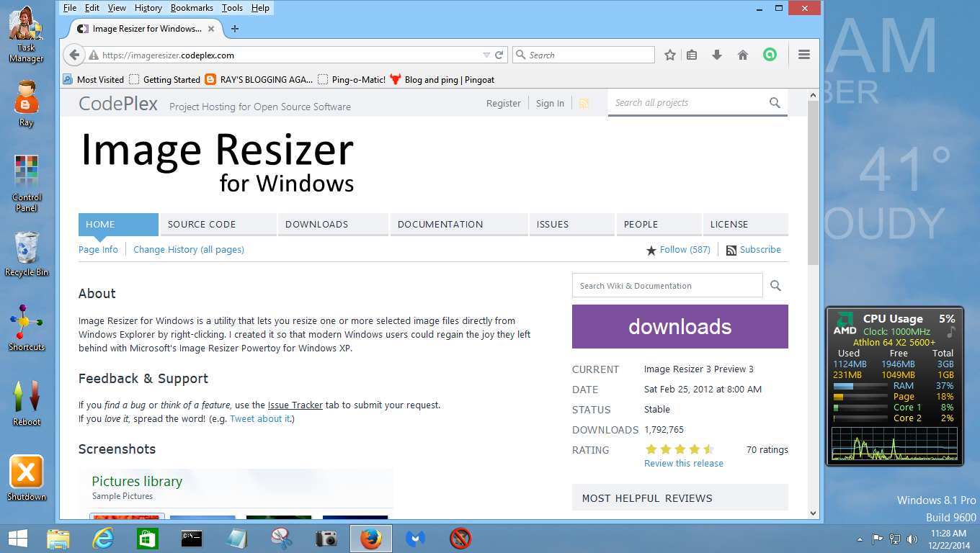Open the Most Visited bookmark
The image size is (980, 553).
(94, 79)
